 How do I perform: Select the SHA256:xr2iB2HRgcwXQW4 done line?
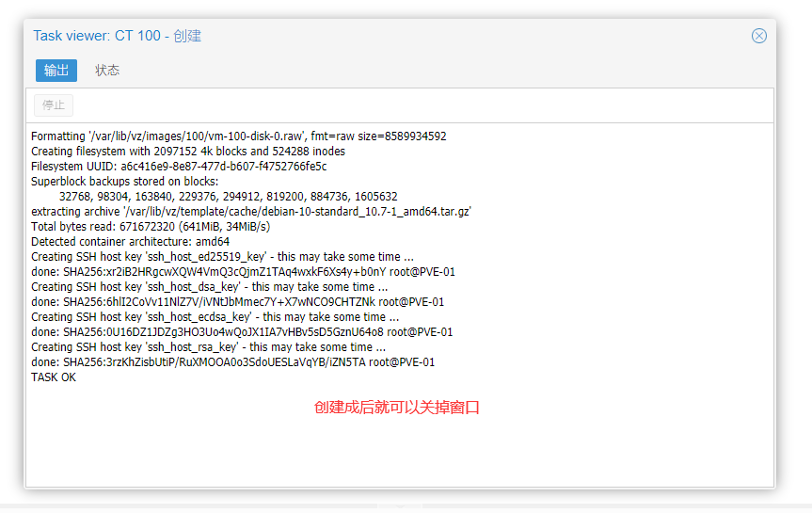(243, 271)
